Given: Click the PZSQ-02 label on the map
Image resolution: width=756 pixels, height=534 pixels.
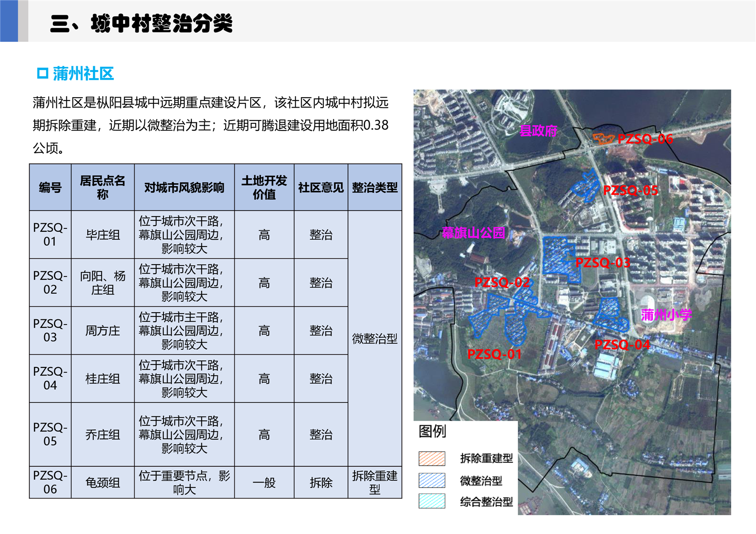Looking at the screenshot, I should tap(502, 282).
